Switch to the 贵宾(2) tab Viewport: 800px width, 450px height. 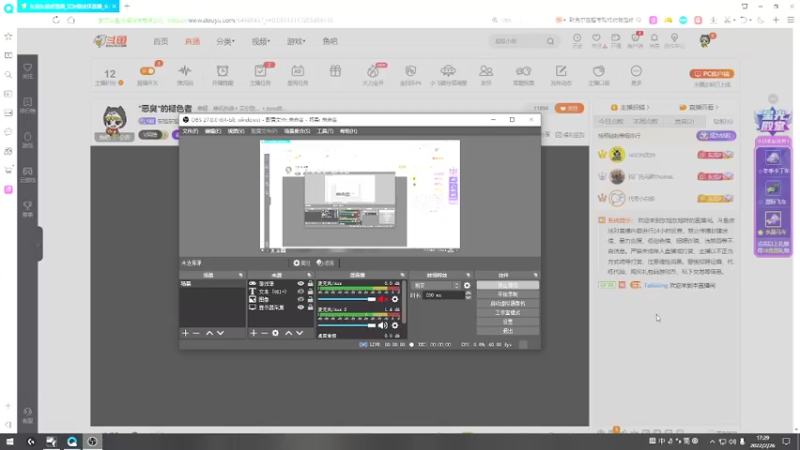point(684,122)
